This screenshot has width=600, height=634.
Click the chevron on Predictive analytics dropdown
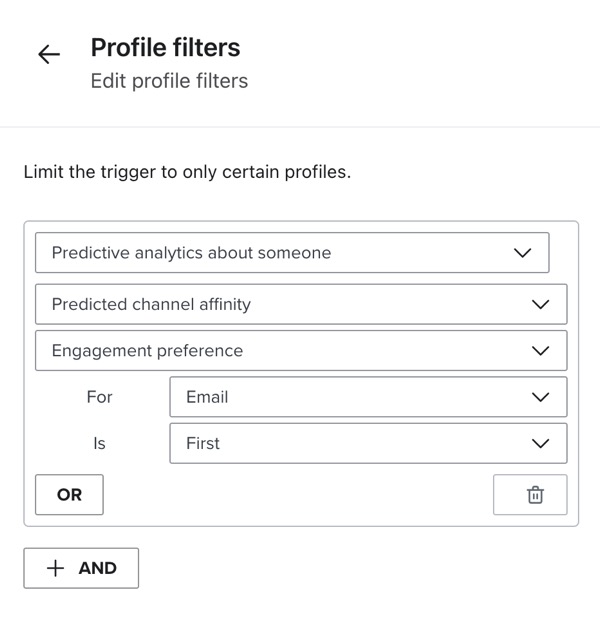pyautogui.click(x=522, y=253)
